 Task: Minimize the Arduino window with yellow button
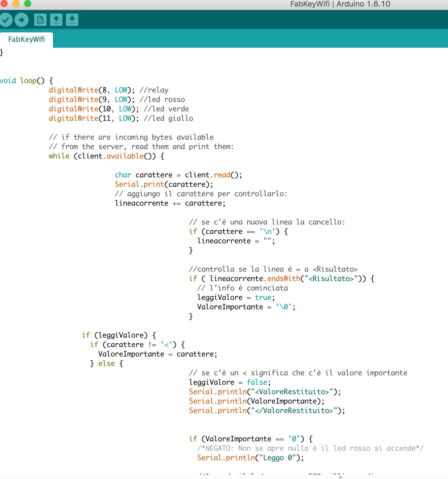click(16, 4)
